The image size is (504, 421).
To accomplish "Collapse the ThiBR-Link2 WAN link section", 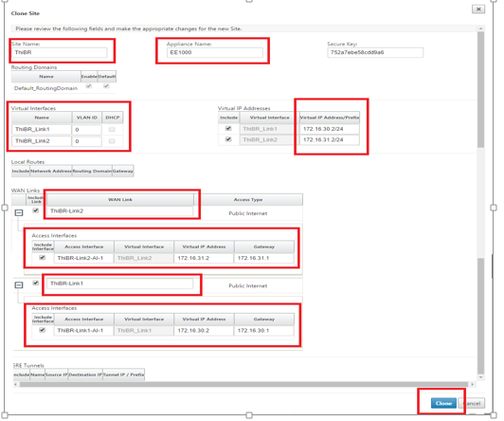I will (19, 212).
